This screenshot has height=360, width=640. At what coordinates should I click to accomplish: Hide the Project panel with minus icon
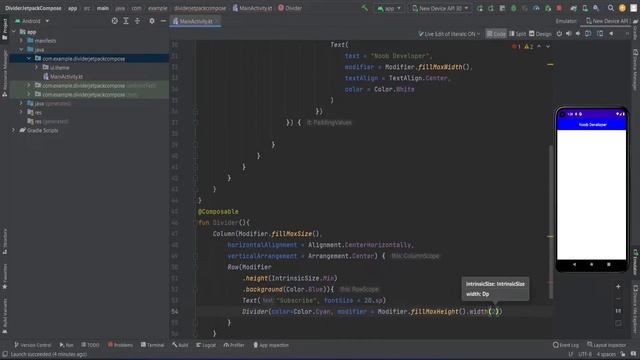click(163, 21)
